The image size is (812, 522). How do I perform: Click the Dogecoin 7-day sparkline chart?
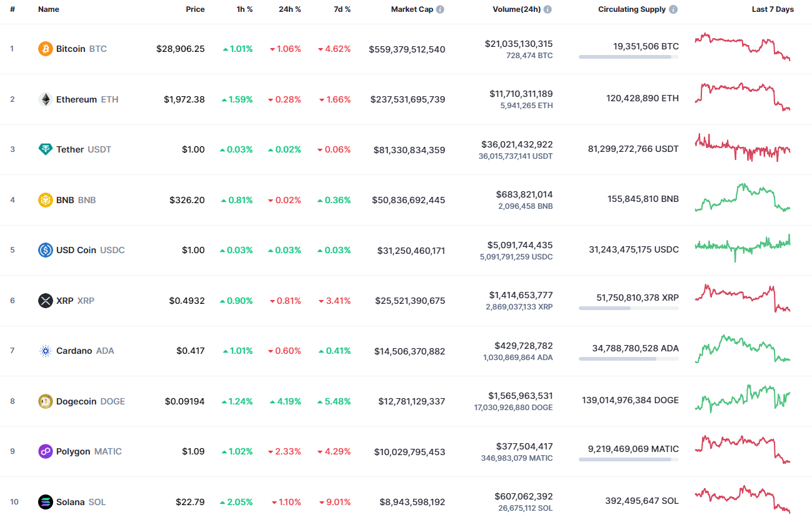coord(741,401)
